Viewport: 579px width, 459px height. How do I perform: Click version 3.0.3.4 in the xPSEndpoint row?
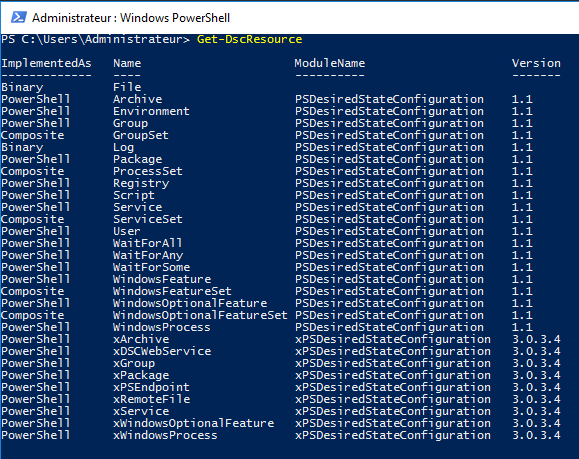pos(536,387)
